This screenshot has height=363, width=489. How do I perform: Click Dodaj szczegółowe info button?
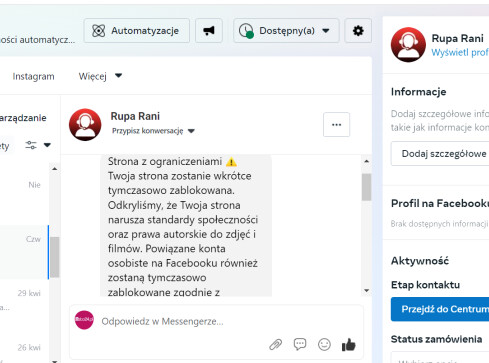(x=440, y=154)
